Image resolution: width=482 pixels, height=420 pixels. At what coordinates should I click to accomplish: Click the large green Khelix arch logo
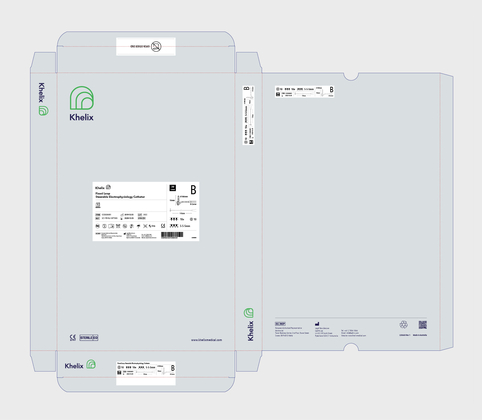(82, 98)
